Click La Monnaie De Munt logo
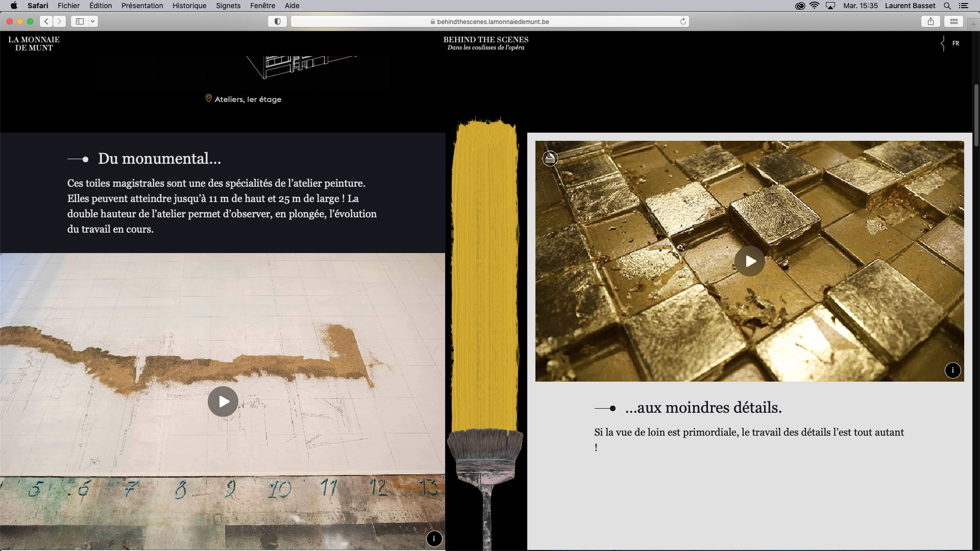Viewport: 980px width, 551px height. tap(34, 43)
